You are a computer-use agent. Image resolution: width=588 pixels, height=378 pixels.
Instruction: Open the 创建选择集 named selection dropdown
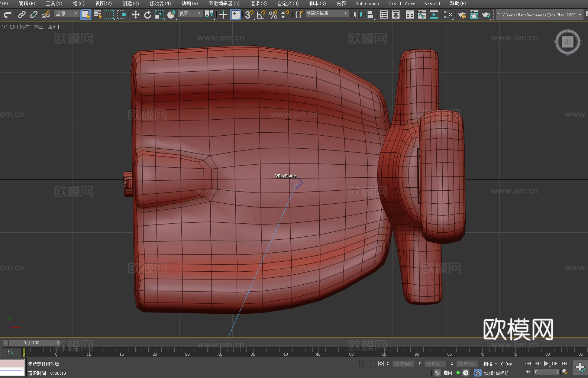pos(327,13)
